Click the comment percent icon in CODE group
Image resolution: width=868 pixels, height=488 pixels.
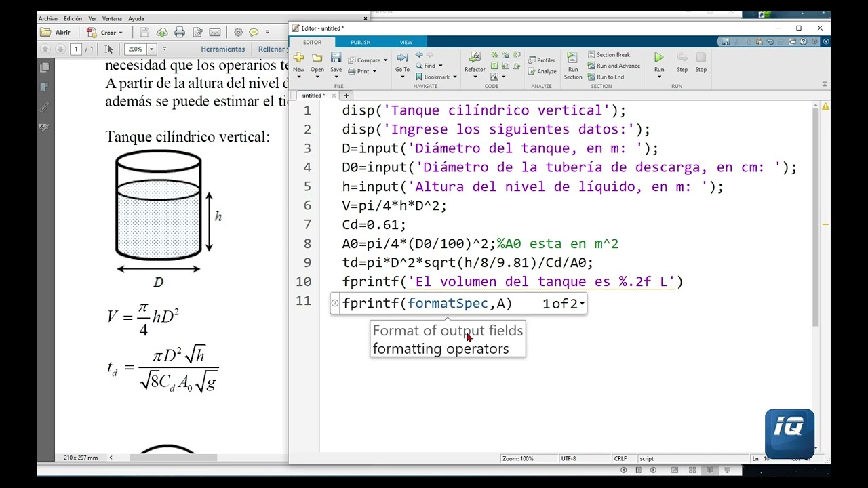click(494, 55)
